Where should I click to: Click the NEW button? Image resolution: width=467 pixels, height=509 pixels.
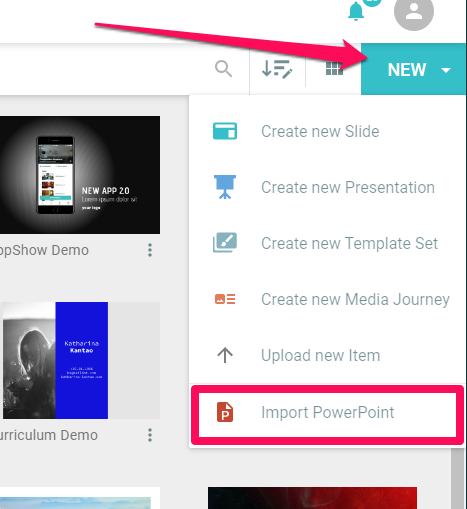[x=413, y=69]
